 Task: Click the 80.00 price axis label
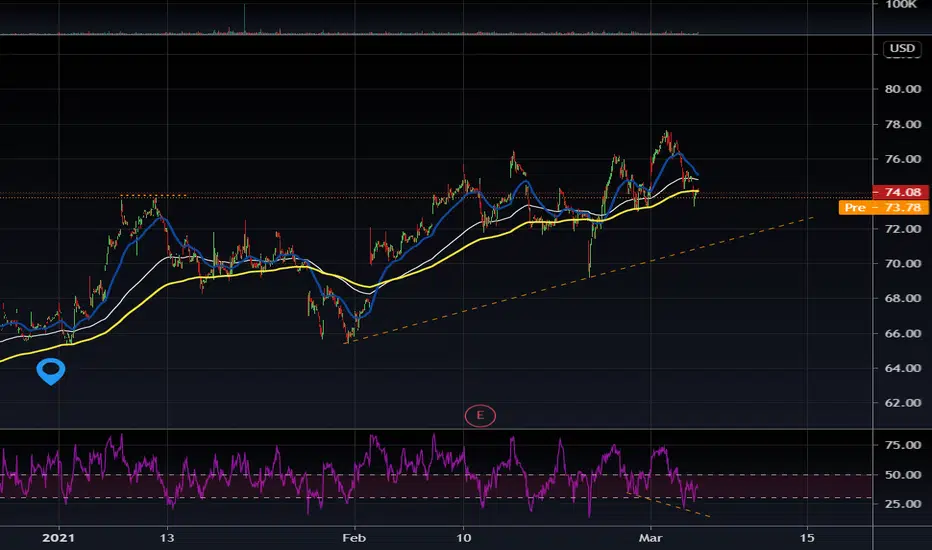[x=903, y=89]
